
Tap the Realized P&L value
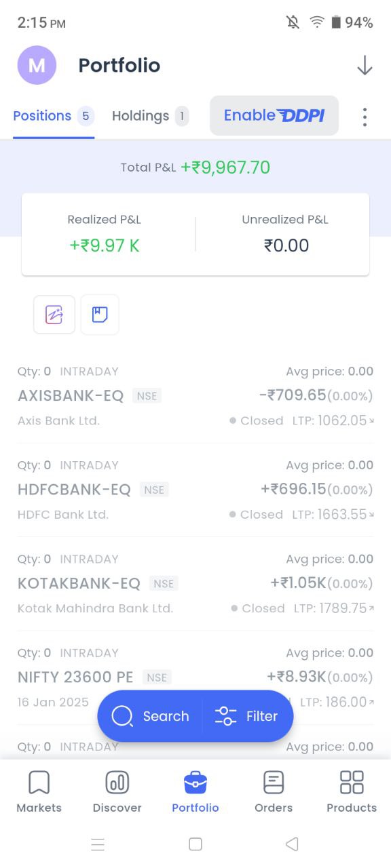point(105,245)
